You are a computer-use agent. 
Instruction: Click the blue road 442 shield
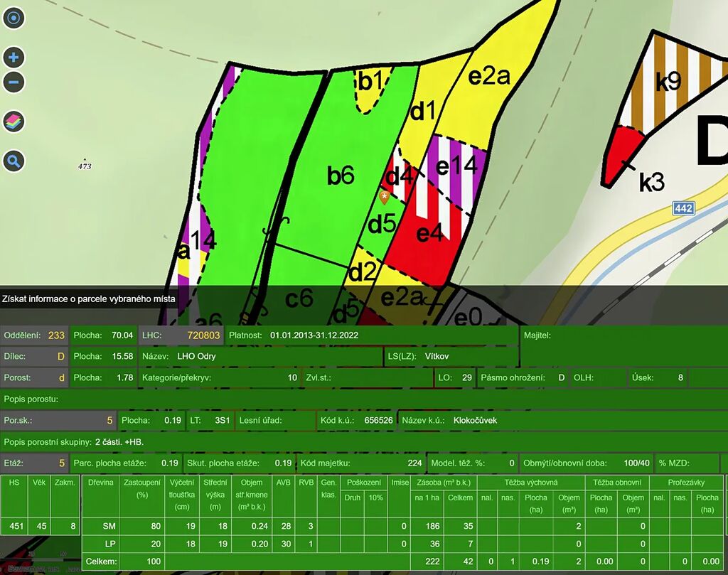coord(683,208)
